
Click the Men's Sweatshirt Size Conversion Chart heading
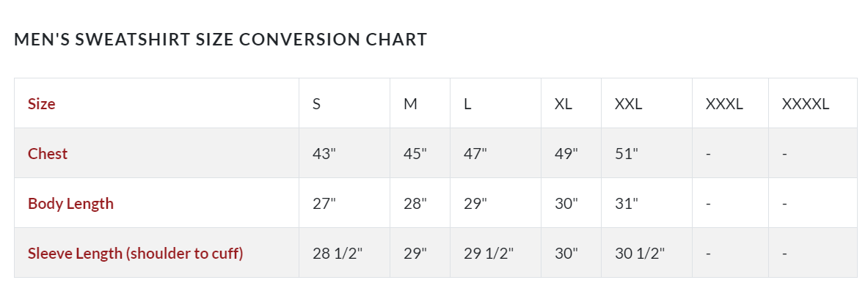click(x=220, y=40)
